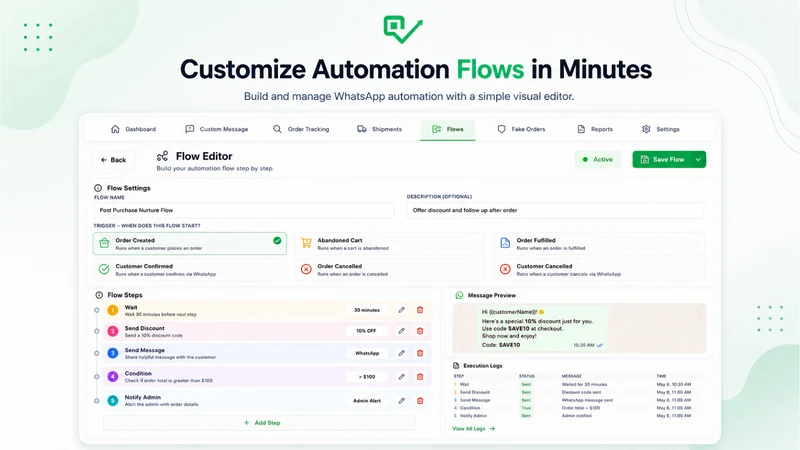Viewport: 800px width, 450px height.
Task: Click the Description input field
Action: [x=555, y=210]
